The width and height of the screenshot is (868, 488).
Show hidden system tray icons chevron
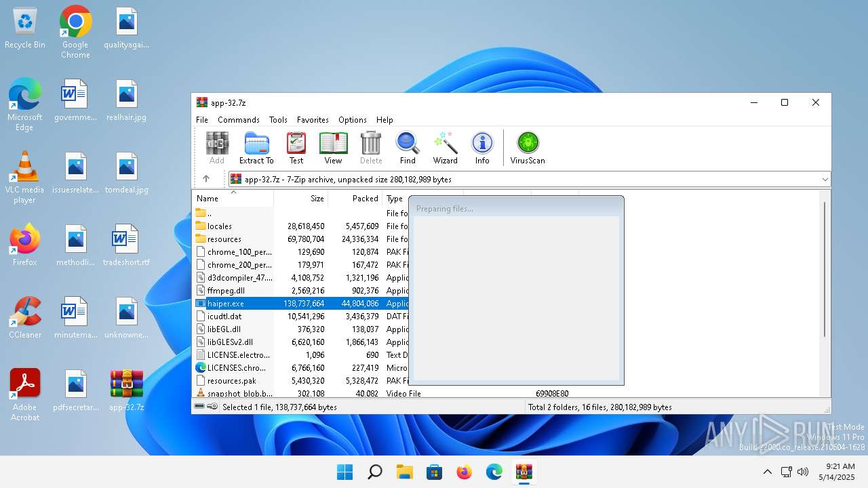pos(767,472)
